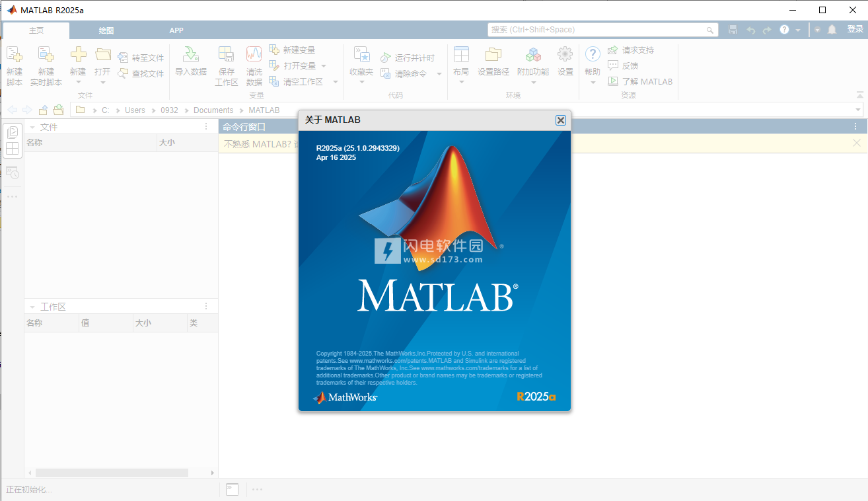Click the Save Workspace (保存工作区) icon

226,54
